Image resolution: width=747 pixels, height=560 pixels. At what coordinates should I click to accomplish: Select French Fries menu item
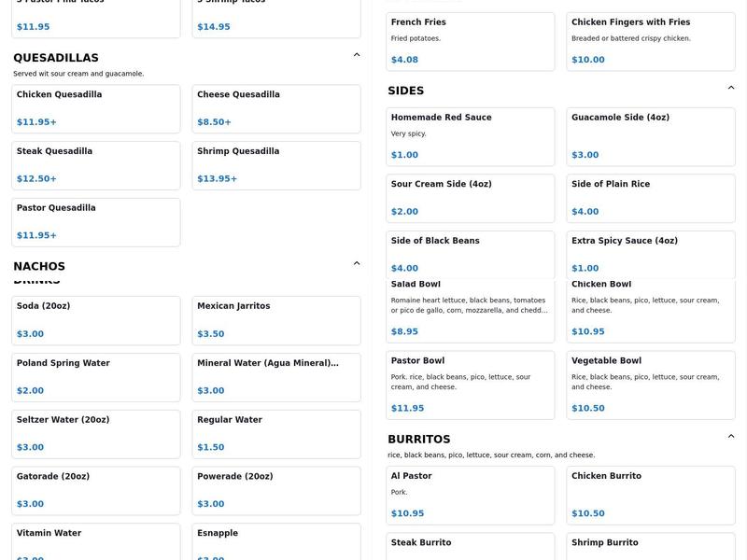click(x=470, y=42)
